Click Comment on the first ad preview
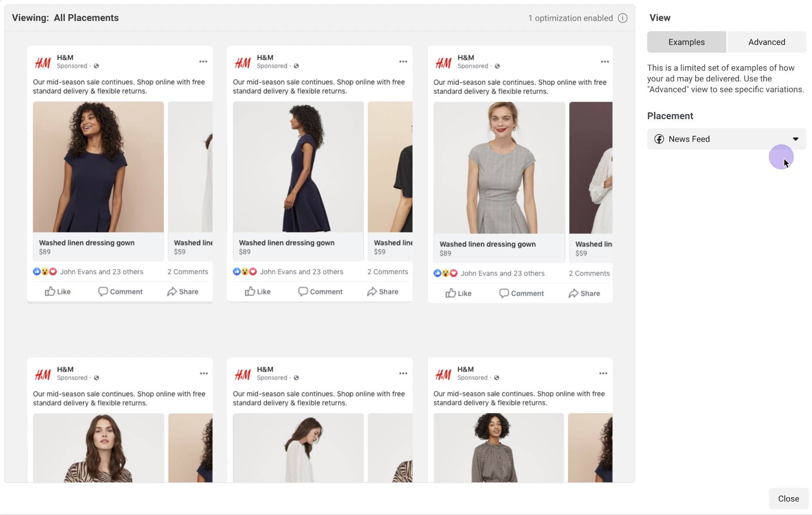Screen dimensions: 812x515 [121, 291]
